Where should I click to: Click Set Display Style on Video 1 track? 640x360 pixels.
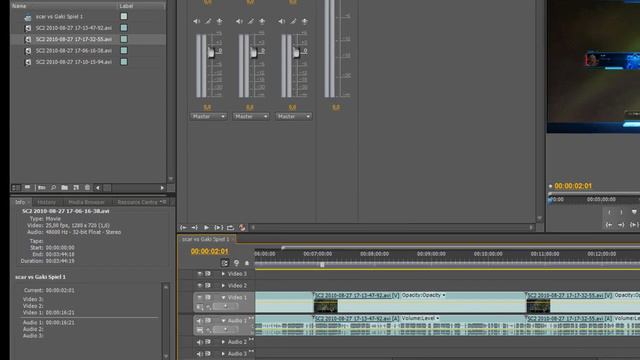[x=200, y=306]
